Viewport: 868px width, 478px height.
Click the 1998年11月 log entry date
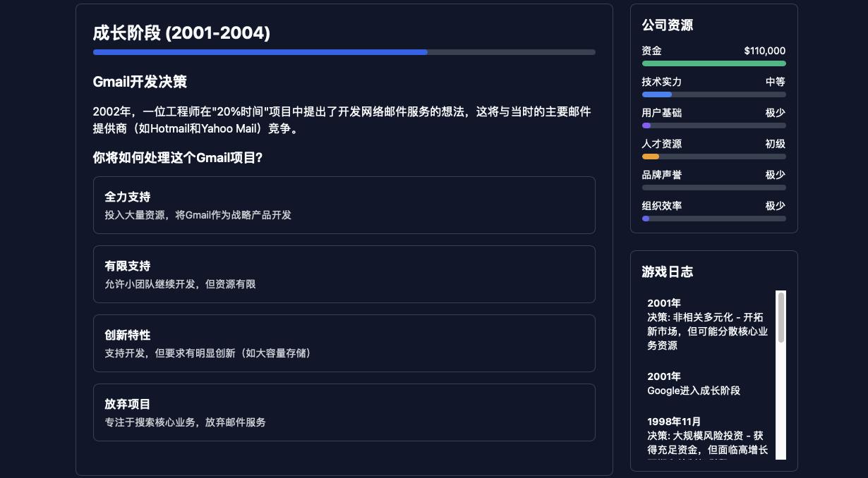click(674, 422)
